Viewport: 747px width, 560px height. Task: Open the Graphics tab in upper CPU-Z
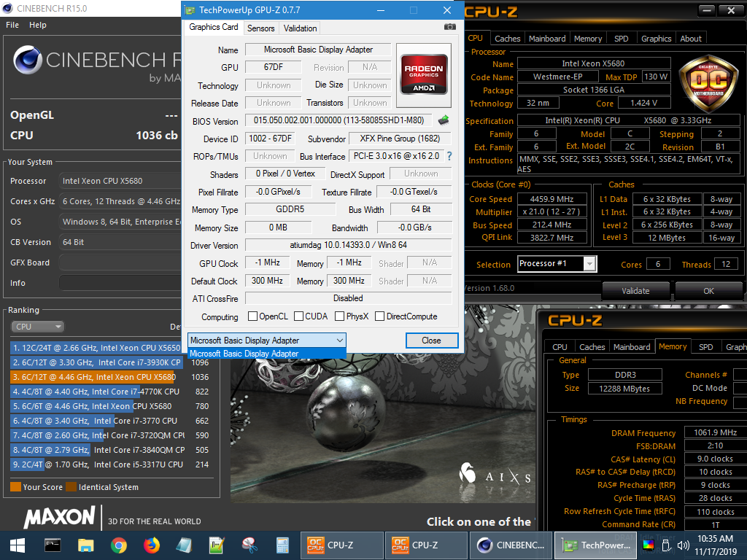(x=656, y=39)
